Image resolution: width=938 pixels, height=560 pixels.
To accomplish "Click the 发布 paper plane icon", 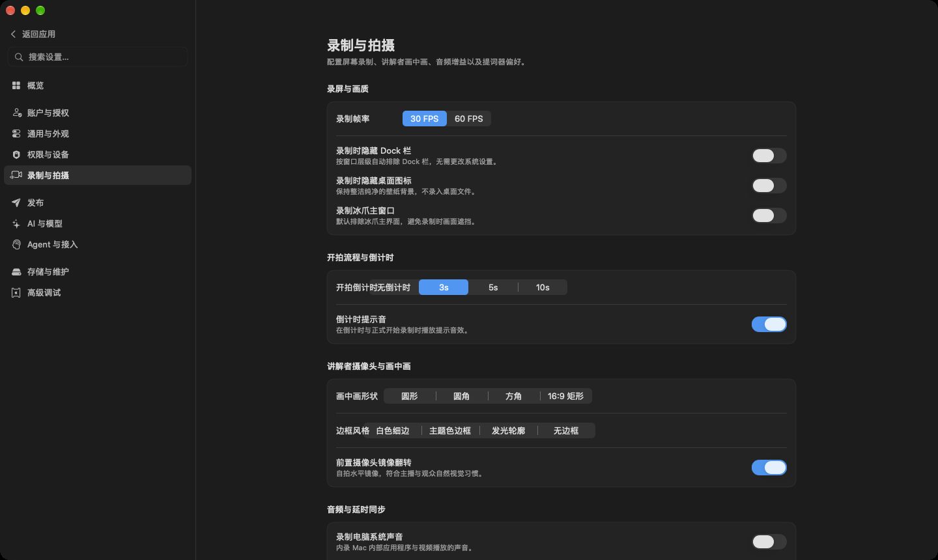I will [x=16, y=203].
